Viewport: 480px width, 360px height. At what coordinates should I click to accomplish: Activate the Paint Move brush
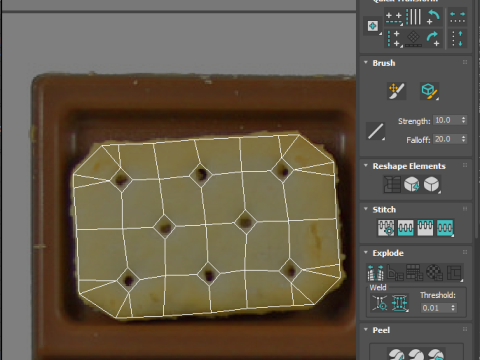pyautogui.click(x=397, y=91)
